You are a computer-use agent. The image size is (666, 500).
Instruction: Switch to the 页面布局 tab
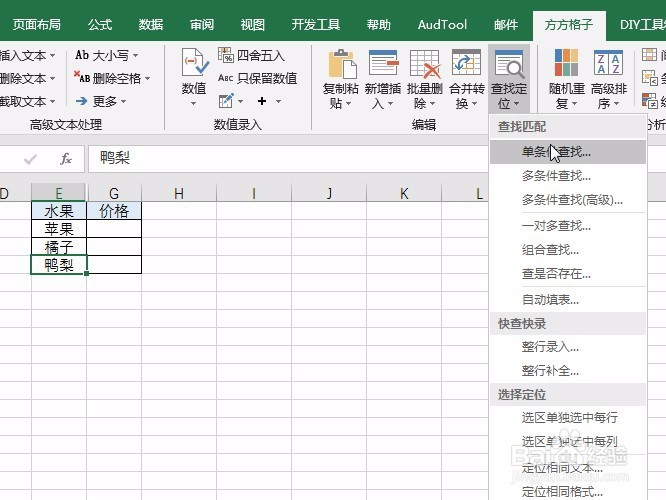[37, 25]
